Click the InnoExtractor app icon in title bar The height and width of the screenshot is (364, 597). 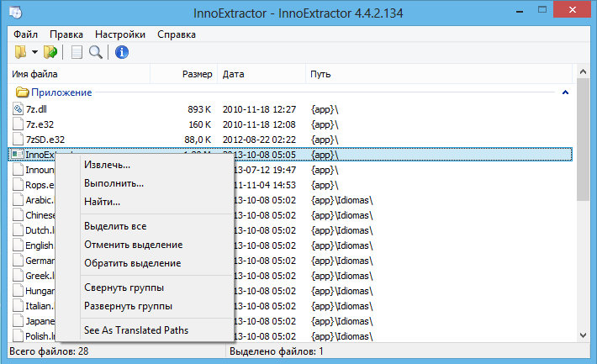coord(16,13)
